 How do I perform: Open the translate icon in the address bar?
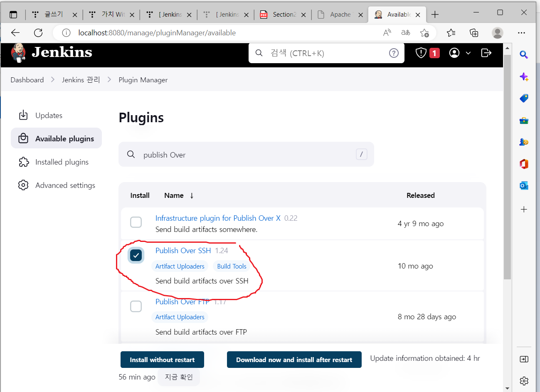(x=406, y=33)
